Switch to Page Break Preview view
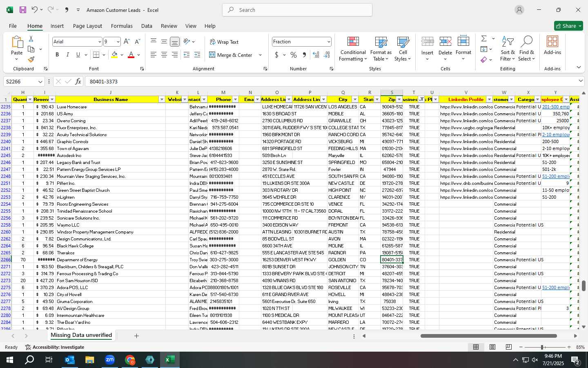588x368 pixels. coord(509,347)
